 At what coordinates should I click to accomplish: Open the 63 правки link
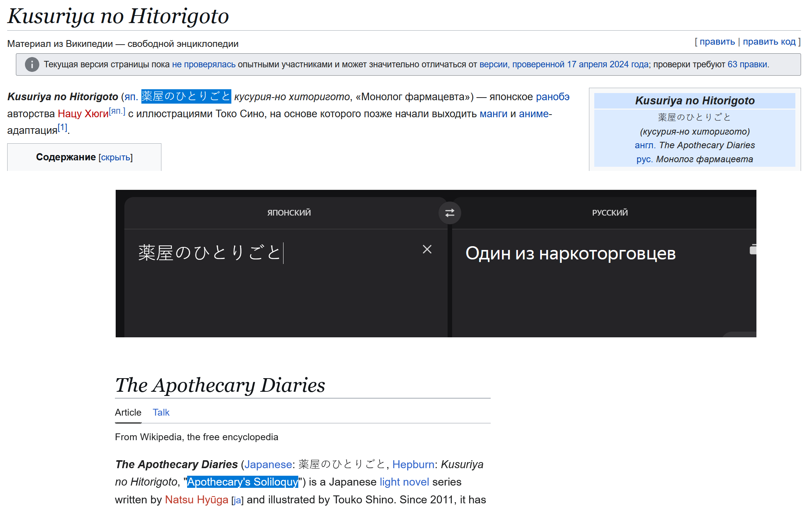(x=747, y=64)
